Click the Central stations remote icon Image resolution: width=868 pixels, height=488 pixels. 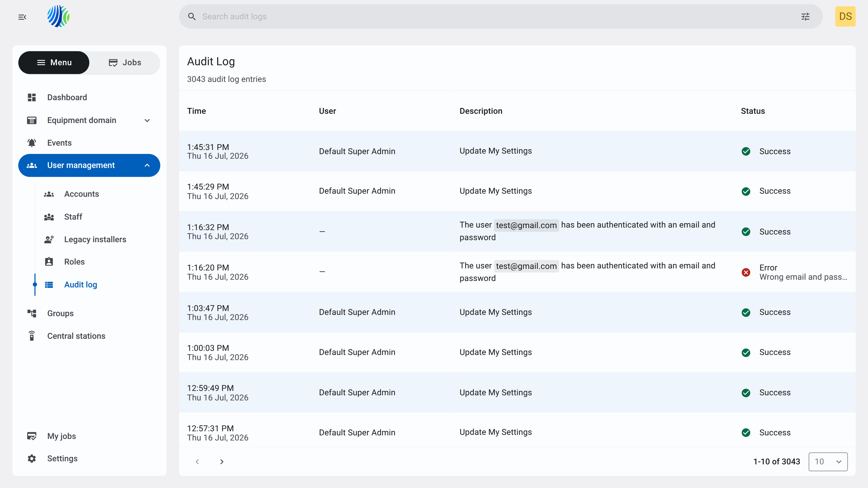tap(32, 336)
